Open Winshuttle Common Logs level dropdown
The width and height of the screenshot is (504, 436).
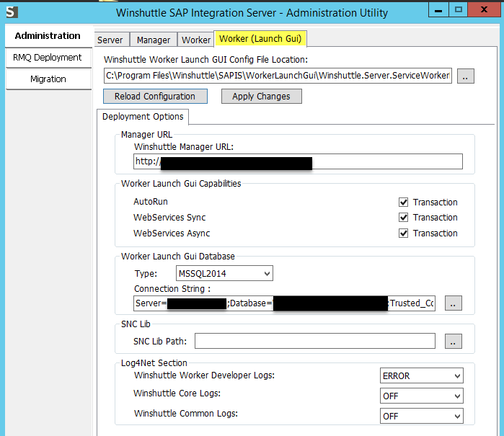(x=421, y=416)
